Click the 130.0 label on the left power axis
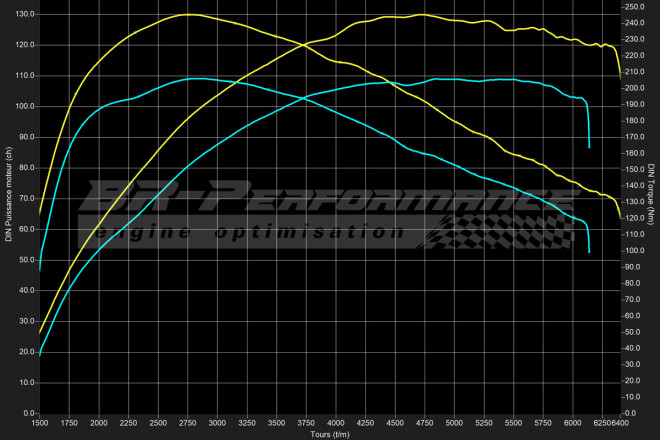660x440 pixels. click(x=22, y=14)
